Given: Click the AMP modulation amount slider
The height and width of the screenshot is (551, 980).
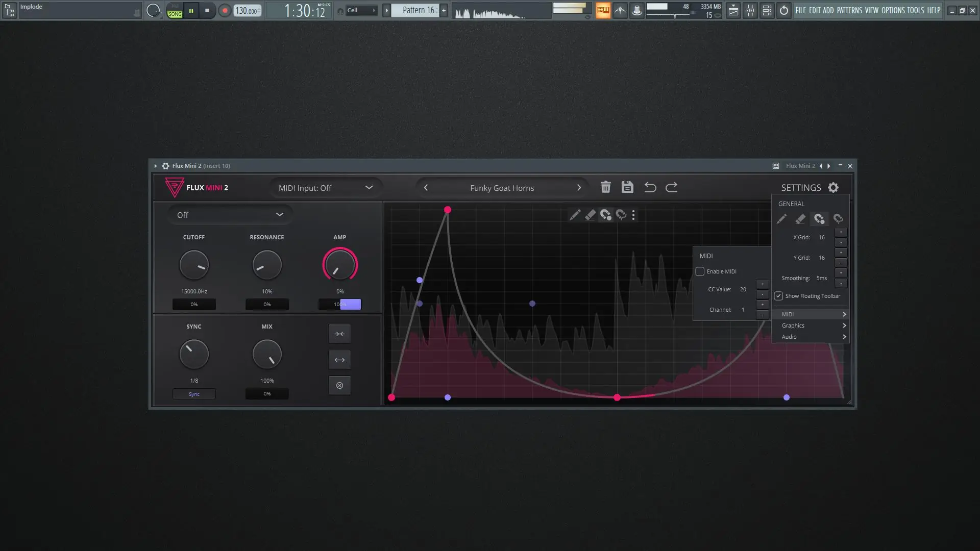Looking at the screenshot, I should [x=340, y=305].
